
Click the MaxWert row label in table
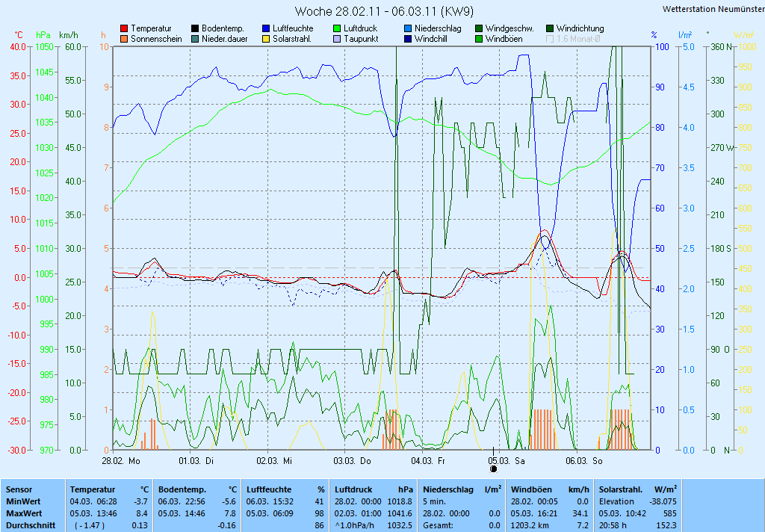(x=23, y=513)
